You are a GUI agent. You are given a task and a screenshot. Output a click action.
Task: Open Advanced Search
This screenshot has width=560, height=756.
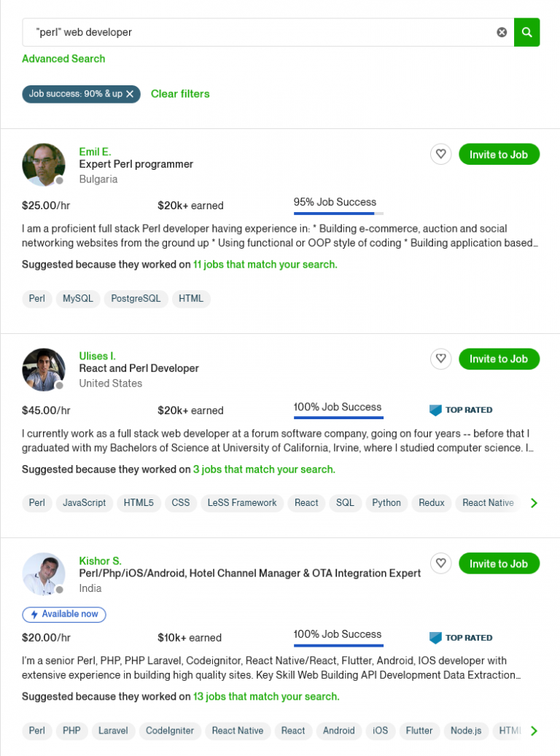point(63,58)
